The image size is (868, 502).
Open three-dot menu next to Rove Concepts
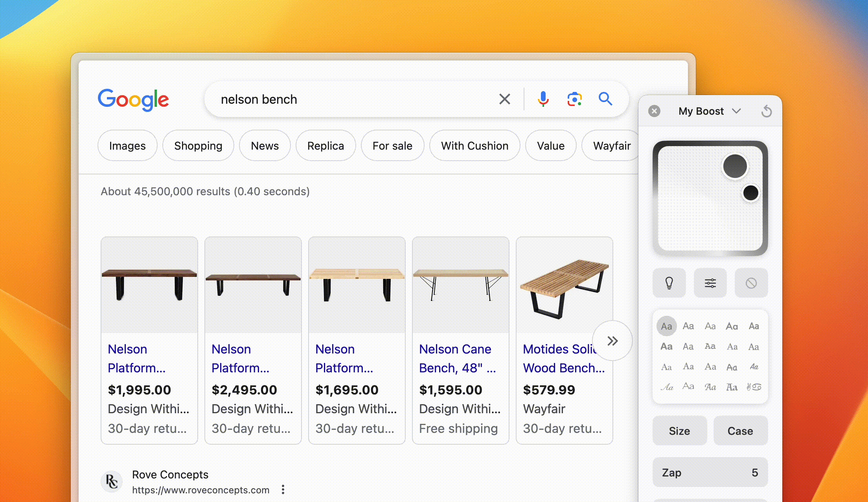[x=283, y=489]
